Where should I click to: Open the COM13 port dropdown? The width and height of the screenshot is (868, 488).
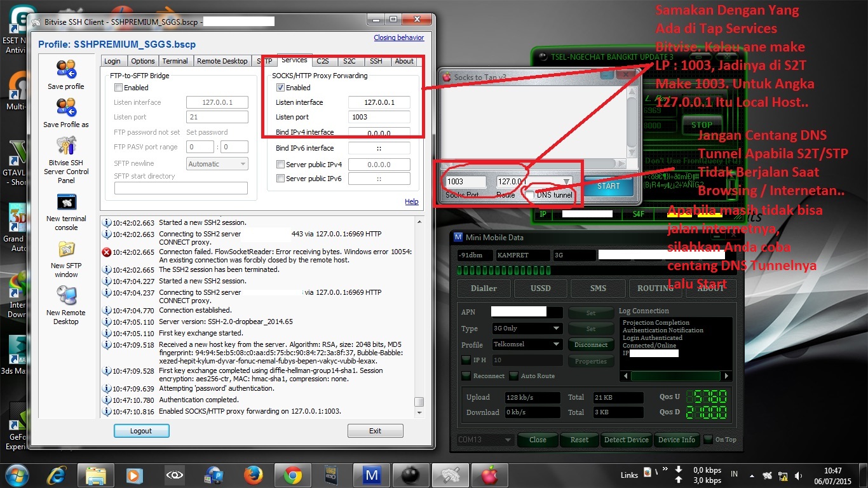[x=485, y=440]
